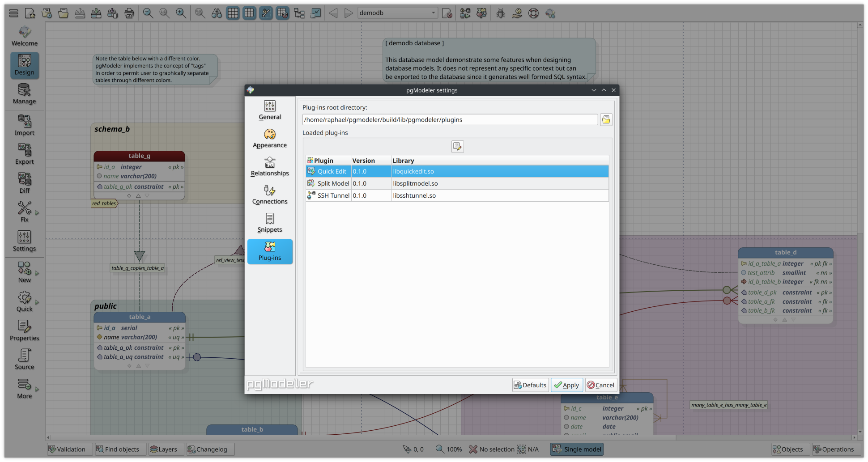The image size is (868, 462).
Task: Click the binoculars find icon
Action: point(217,13)
